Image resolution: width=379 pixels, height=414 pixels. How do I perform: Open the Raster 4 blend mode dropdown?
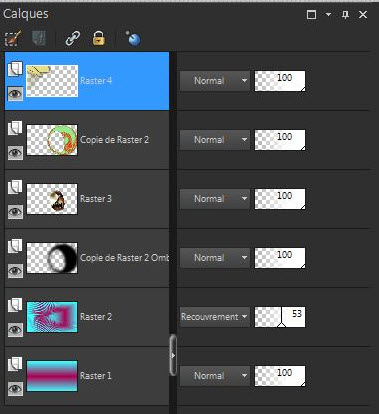tap(215, 81)
